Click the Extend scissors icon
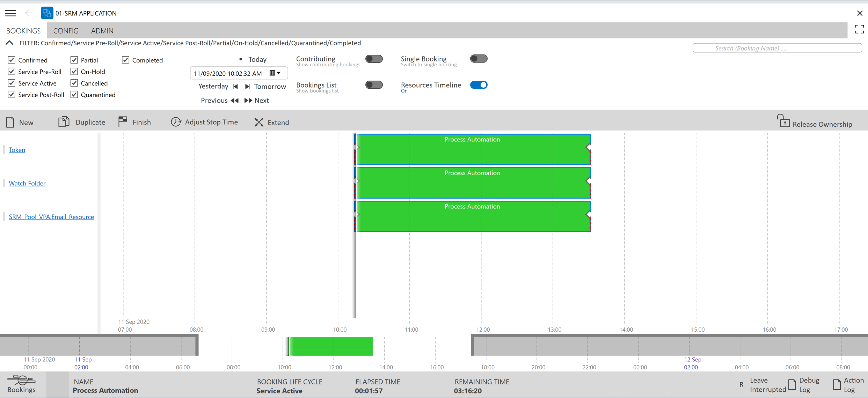Screen dimensions: 868x398 (258, 122)
